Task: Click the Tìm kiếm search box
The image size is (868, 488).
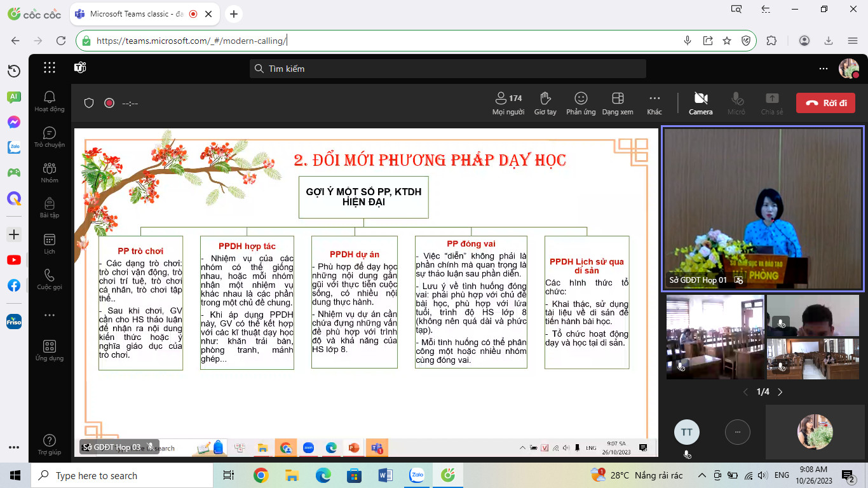Action: point(447,69)
